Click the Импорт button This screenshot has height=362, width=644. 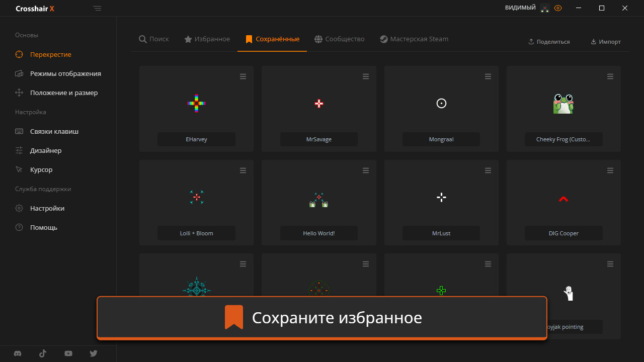click(x=606, y=42)
